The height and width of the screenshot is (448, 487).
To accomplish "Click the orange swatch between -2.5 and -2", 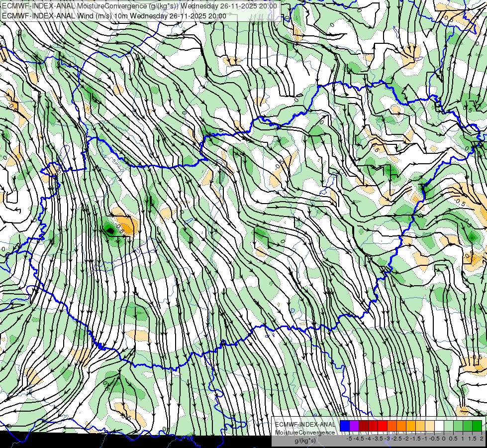I will [401, 426].
